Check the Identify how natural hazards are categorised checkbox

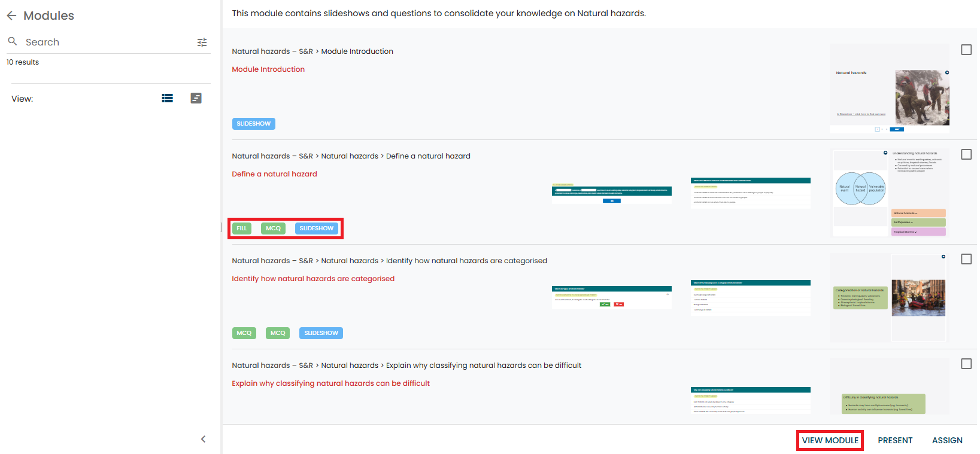966,259
